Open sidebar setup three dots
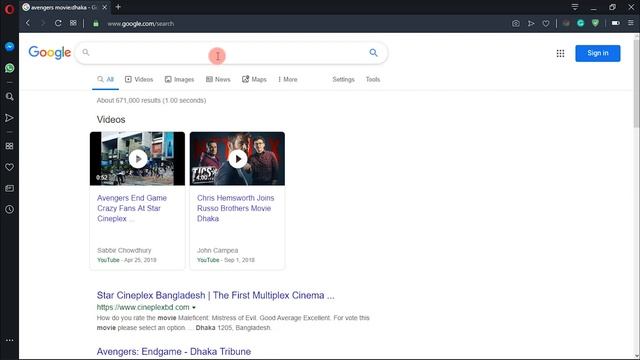The image size is (640, 360). [9, 340]
